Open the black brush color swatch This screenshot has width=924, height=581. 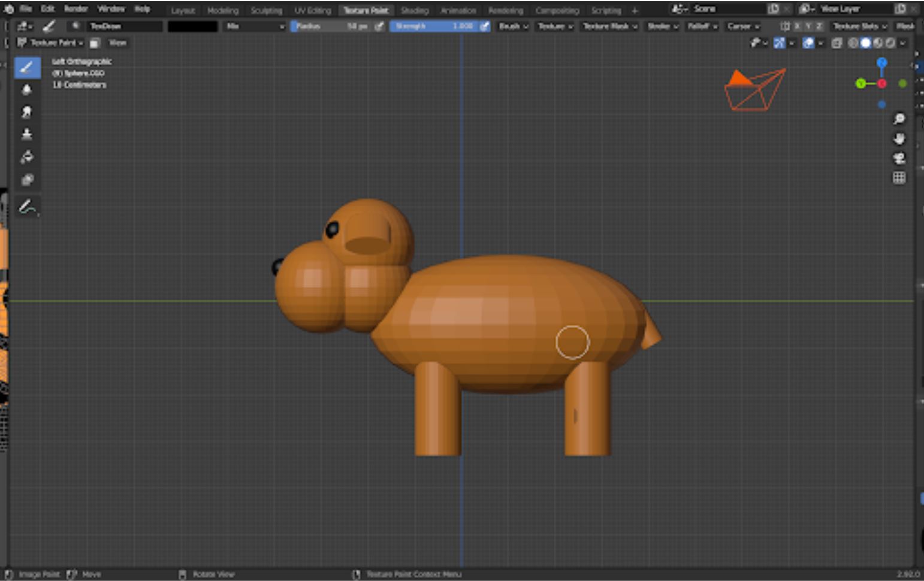192,26
